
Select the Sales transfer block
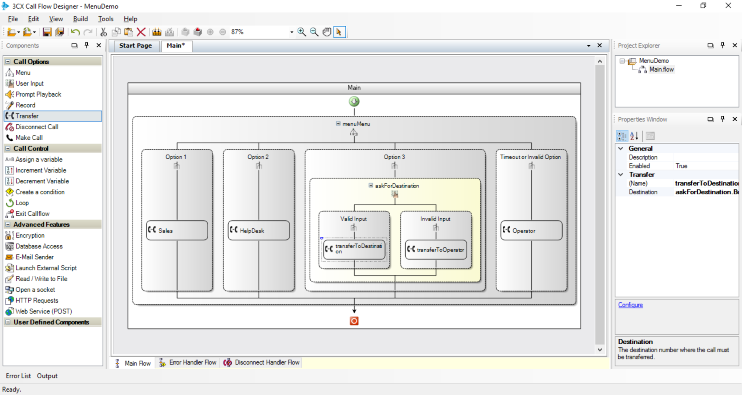pyautogui.click(x=177, y=230)
